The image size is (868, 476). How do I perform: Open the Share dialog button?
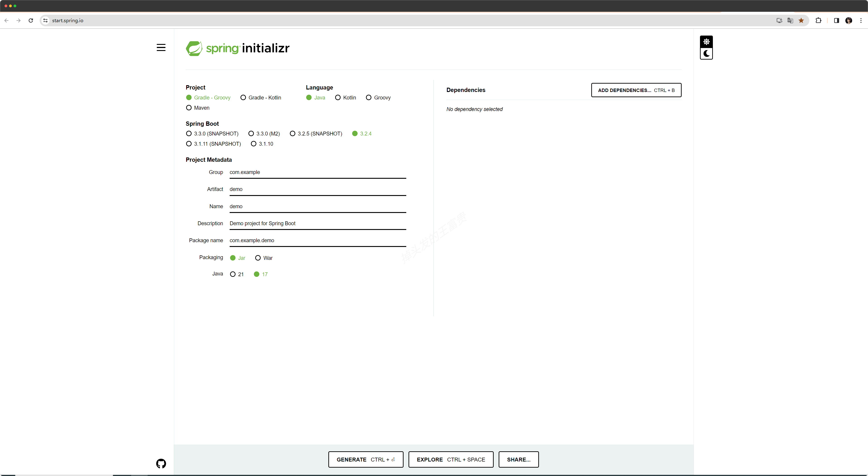(x=518, y=459)
